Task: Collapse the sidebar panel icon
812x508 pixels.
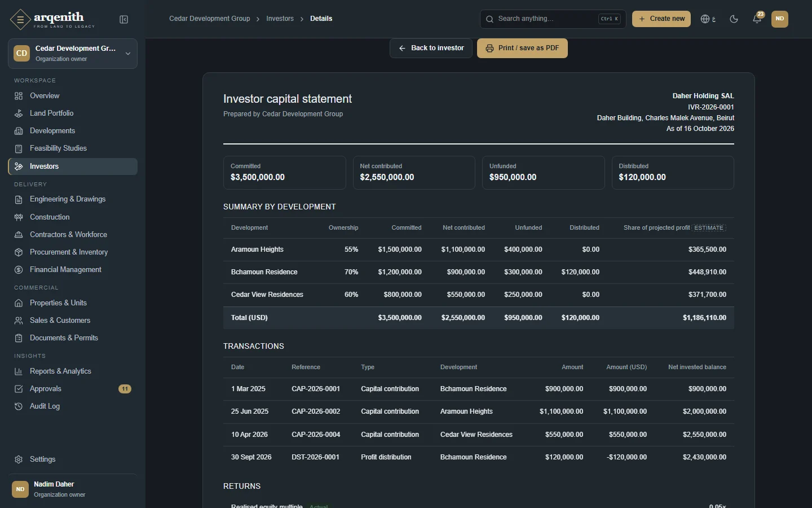Action: [124, 20]
